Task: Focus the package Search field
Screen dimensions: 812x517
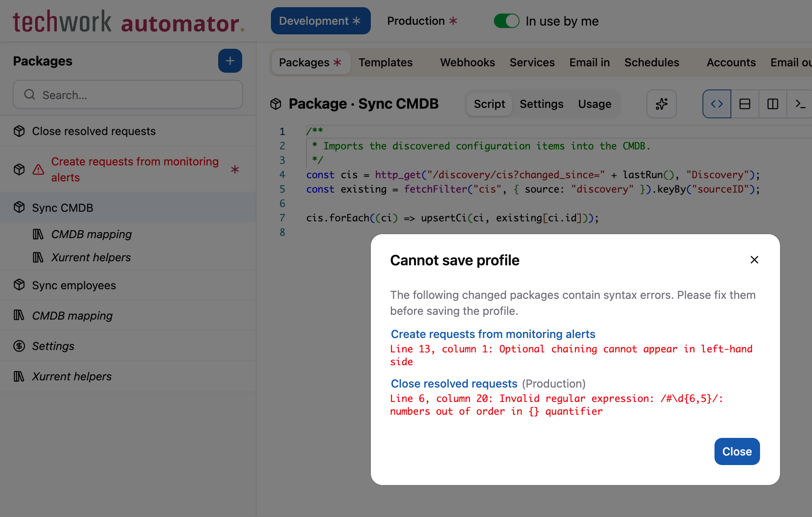Action: 128,95
